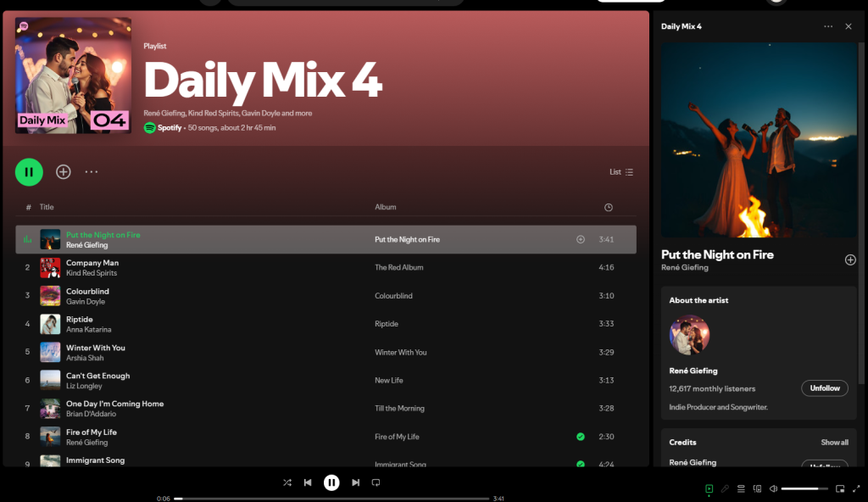Open the play queue
Viewport: 868px width, 502px height.
(741, 488)
